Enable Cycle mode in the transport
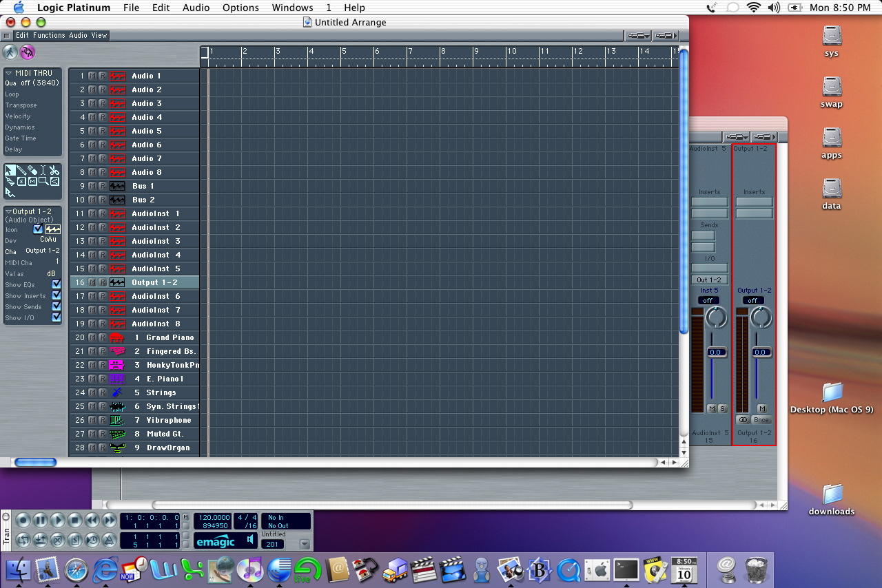 tap(23, 540)
